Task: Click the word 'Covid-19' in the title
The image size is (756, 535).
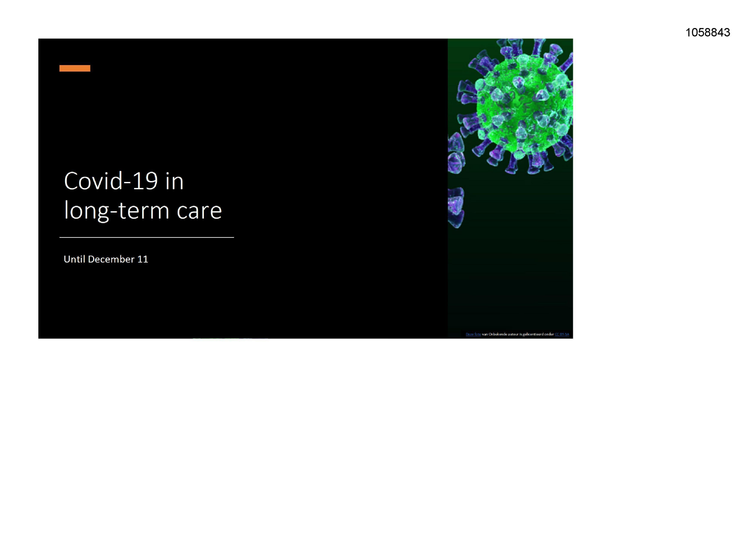Action: tap(110, 181)
